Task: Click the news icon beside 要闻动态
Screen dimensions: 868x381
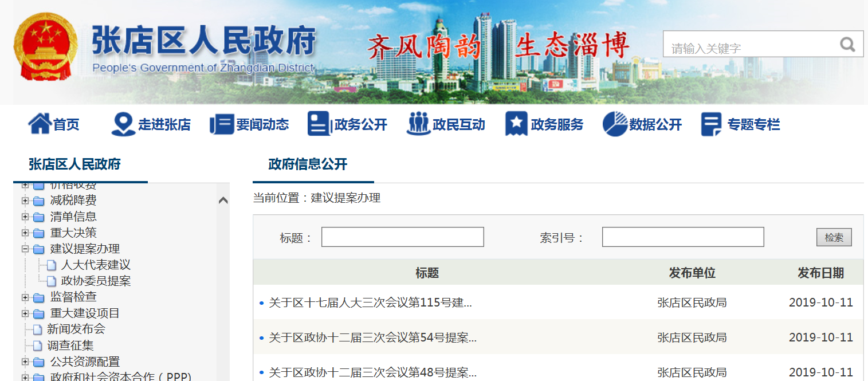Action: tap(222, 124)
